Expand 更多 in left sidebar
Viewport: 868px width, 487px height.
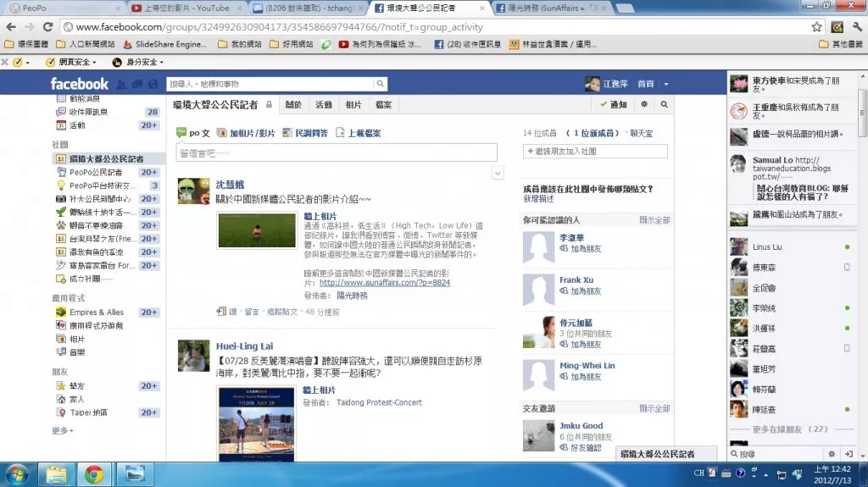[62, 430]
